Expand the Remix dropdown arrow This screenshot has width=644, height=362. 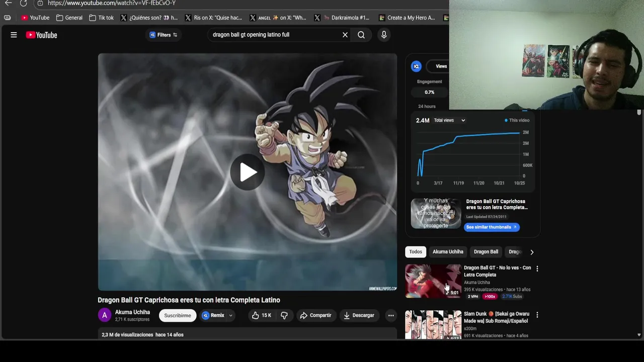pos(231,316)
